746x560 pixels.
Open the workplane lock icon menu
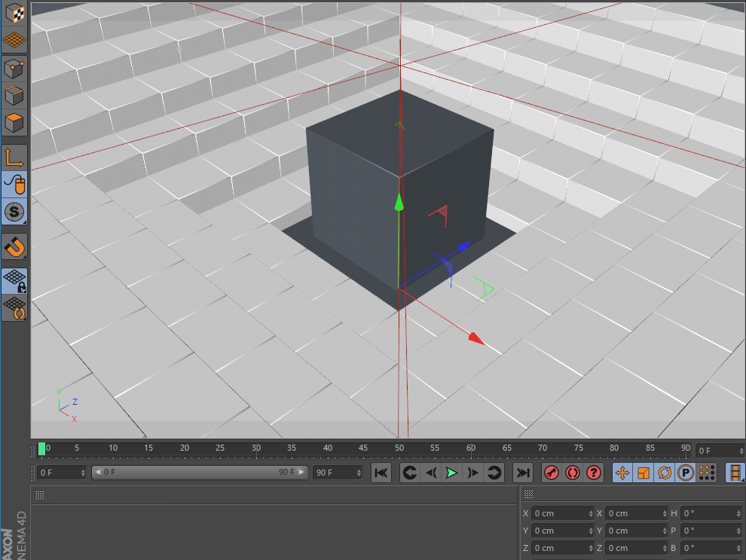(x=14, y=280)
